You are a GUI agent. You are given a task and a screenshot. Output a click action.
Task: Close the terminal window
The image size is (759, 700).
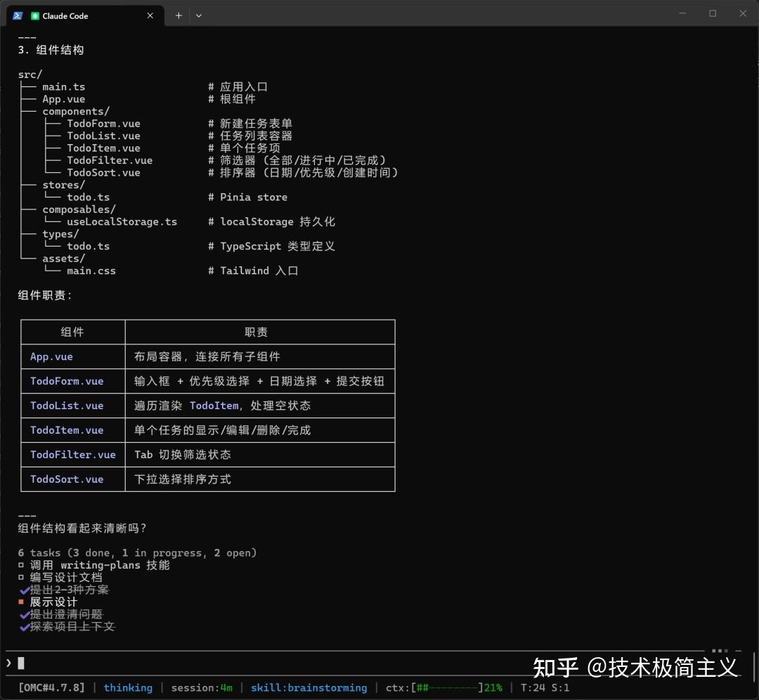click(743, 13)
